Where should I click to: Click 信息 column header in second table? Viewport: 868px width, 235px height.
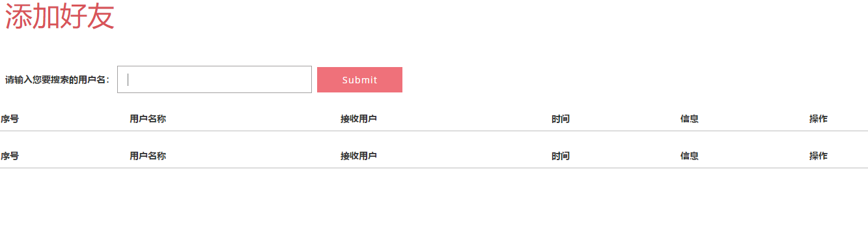click(x=690, y=156)
